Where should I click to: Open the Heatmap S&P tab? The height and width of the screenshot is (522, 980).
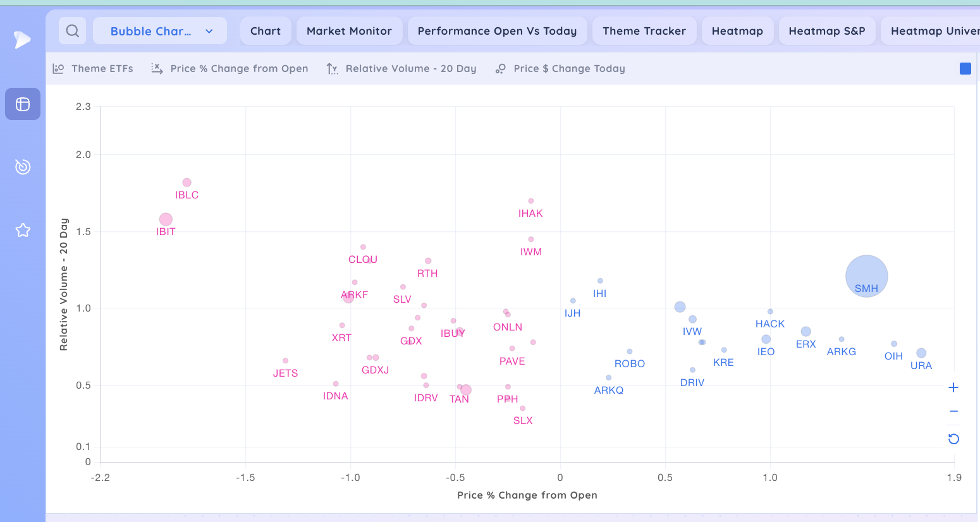826,31
